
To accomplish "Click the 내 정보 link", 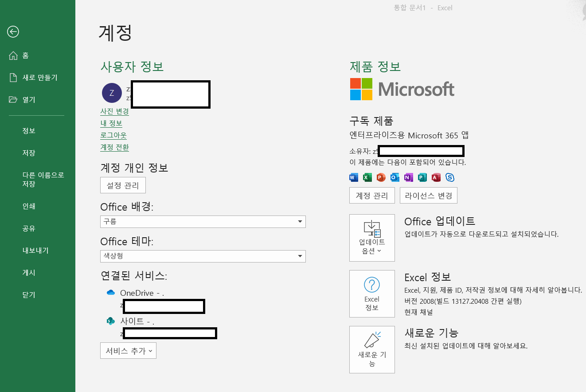I will tap(111, 123).
